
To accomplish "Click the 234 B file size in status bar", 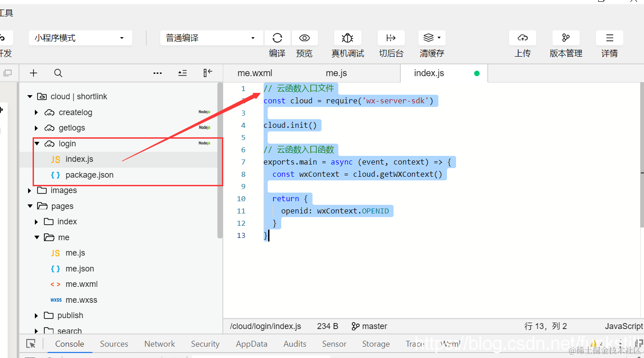I will 327,326.
